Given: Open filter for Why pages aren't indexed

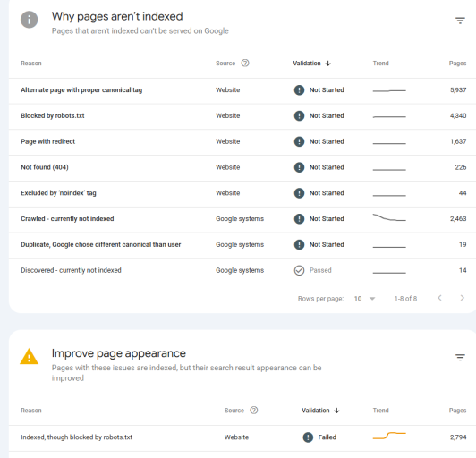Looking at the screenshot, I should (460, 21).
